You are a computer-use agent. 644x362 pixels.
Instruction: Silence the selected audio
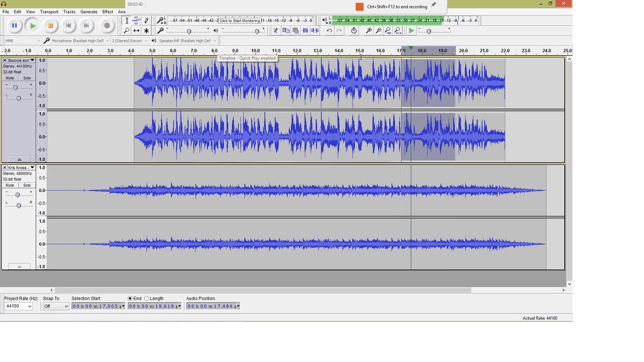315,31
